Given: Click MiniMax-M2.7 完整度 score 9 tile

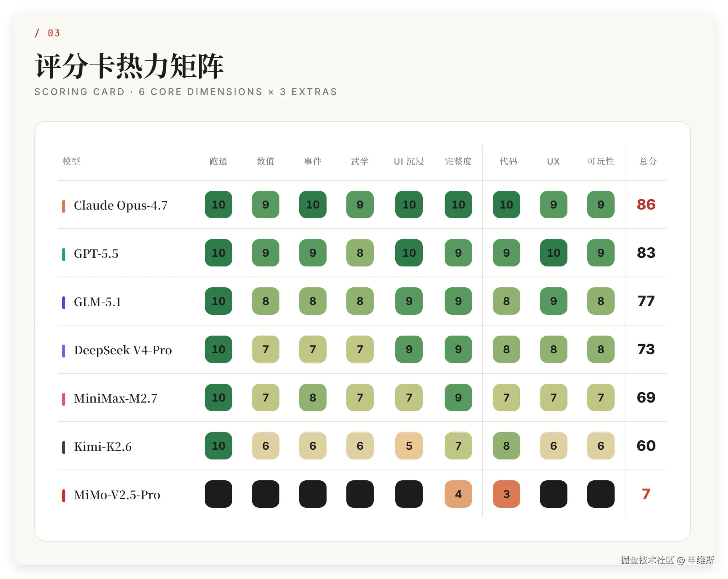Looking at the screenshot, I should pyautogui.click(x=458, y=398).
